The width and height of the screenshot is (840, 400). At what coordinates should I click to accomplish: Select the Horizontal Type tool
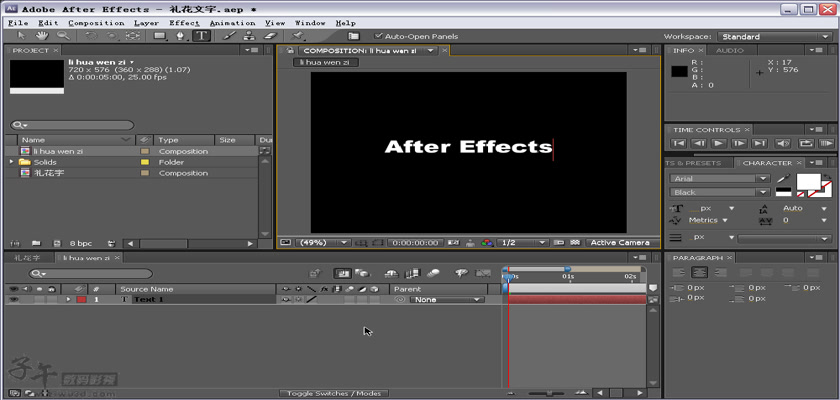(201, 36)
